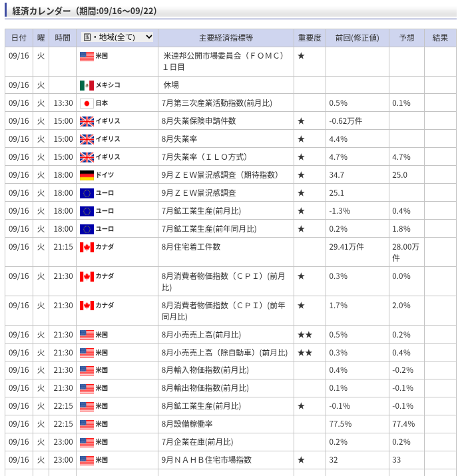Click the 日付 column header
Viewport: 460px width, 476px height.
tap(19, 38)
